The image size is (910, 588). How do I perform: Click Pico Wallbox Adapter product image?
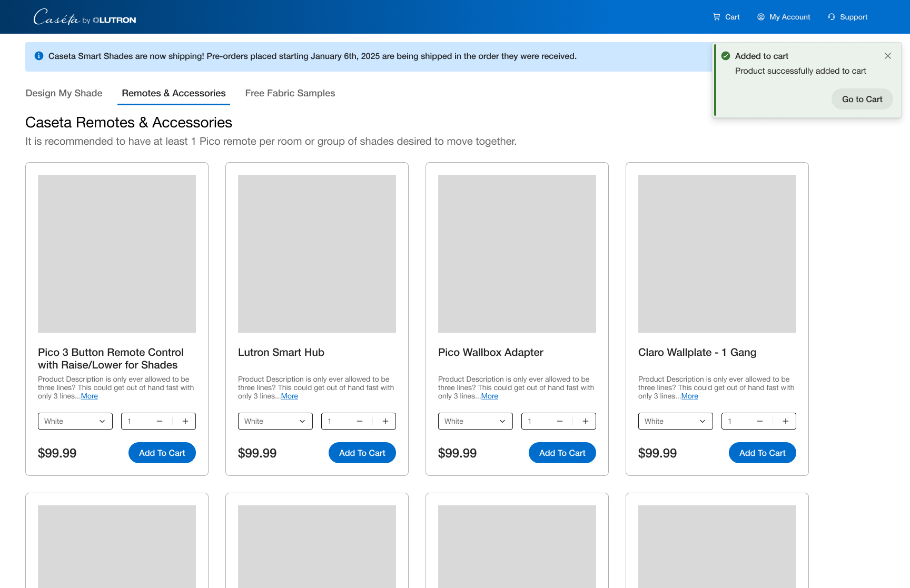click(517, 254)
